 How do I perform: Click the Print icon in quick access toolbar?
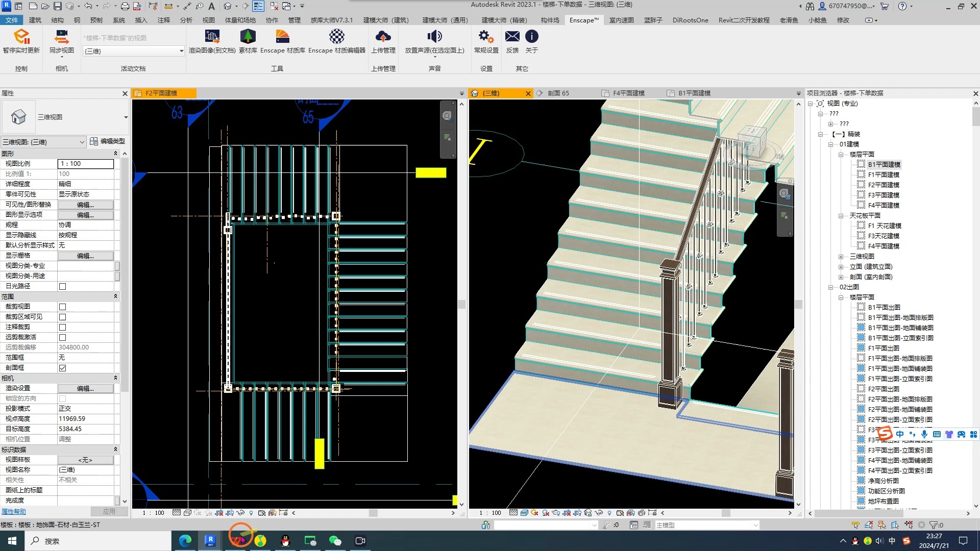tap(125, 6)
